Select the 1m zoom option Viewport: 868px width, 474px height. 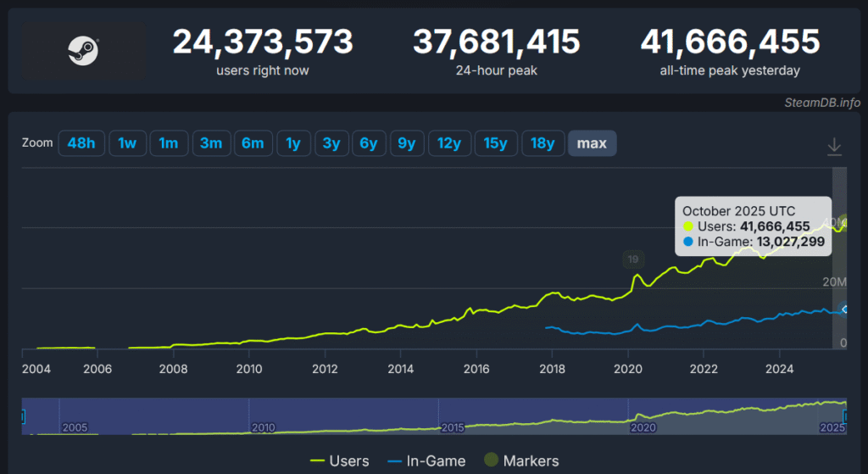click(169, 143)
